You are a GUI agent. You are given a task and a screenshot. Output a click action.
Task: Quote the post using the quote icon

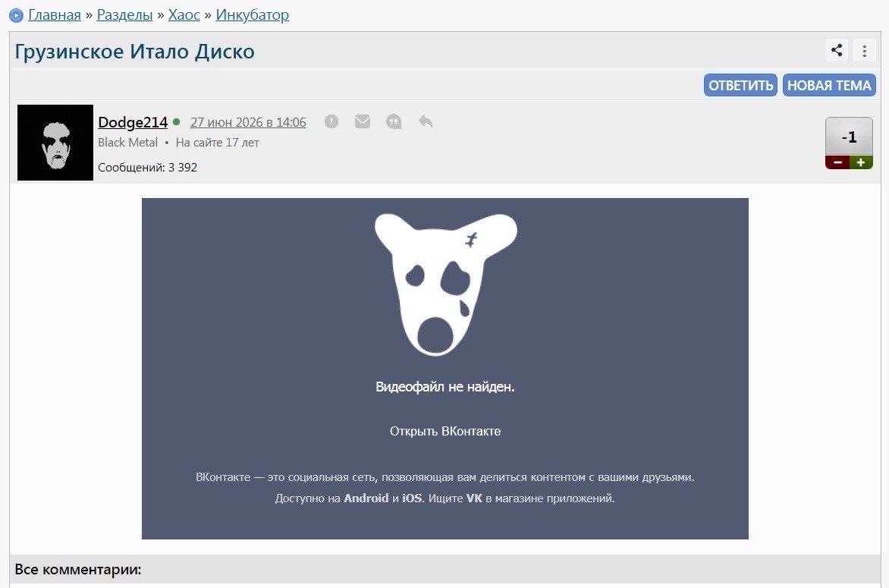[x=394, y=121]
